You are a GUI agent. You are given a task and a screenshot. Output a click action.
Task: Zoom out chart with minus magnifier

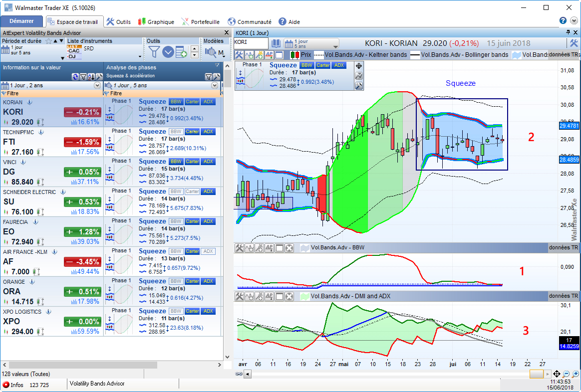566,374
